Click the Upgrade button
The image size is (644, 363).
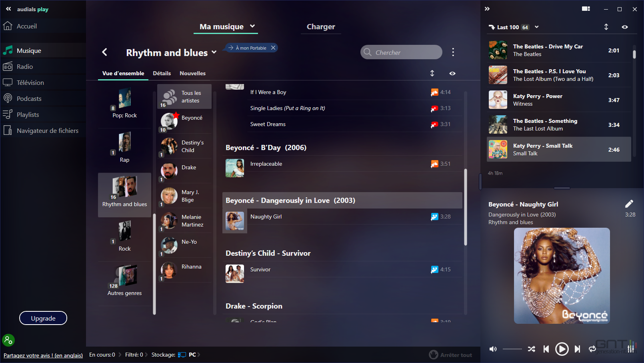(43, 318)
